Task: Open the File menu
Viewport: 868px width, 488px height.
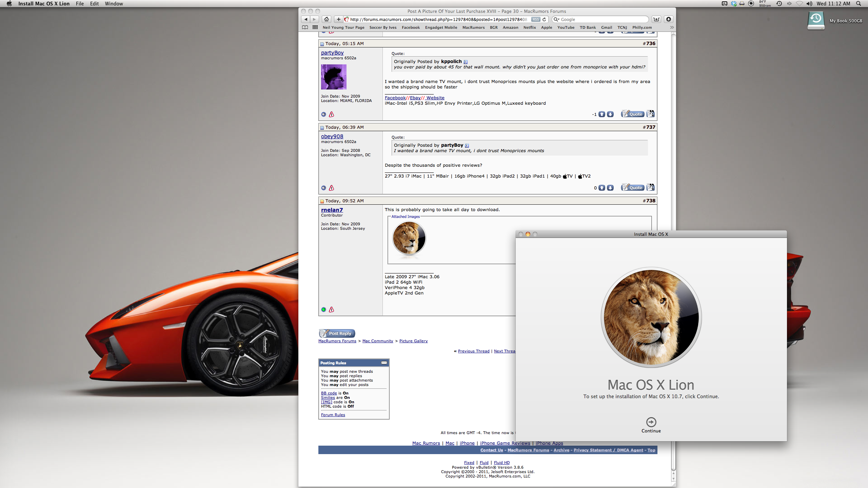Action: (80, 4)
